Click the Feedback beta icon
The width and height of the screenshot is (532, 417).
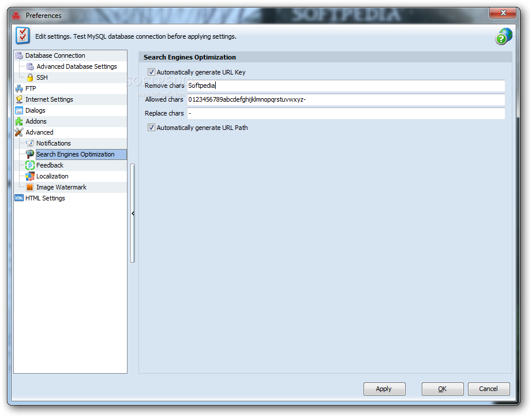(x=30, y=165)
